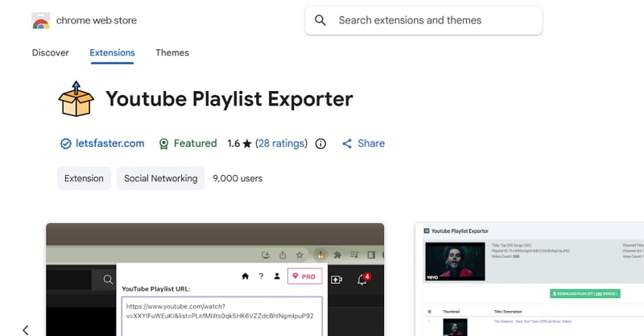Select the Extensions tab
Image resolution: width=644 pixels, height=336 pixels.
[x=112, y=52]
